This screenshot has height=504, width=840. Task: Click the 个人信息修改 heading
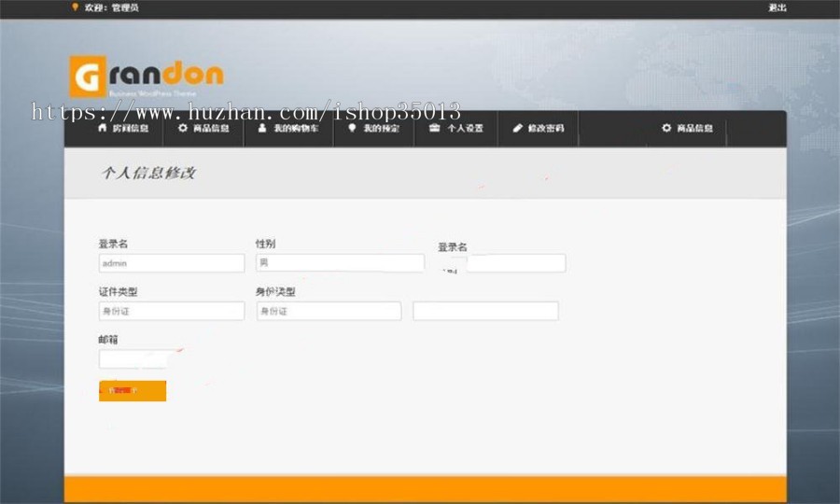(148, 173)
